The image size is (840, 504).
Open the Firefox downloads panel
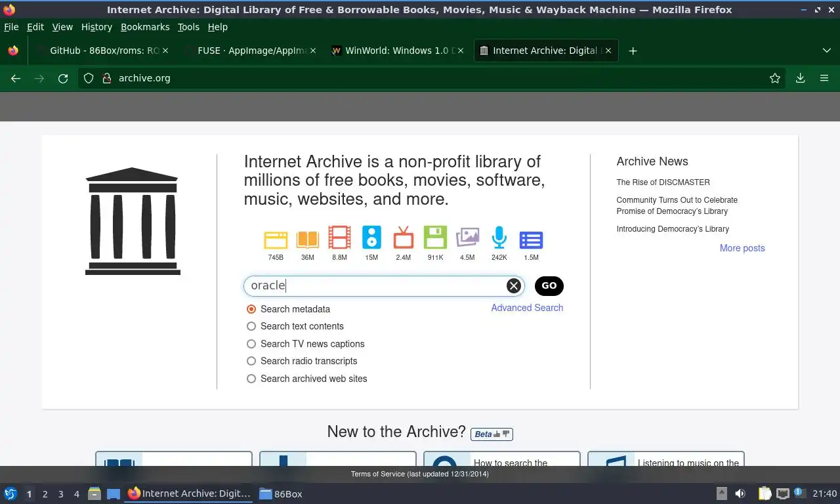(x=800, y=78)
